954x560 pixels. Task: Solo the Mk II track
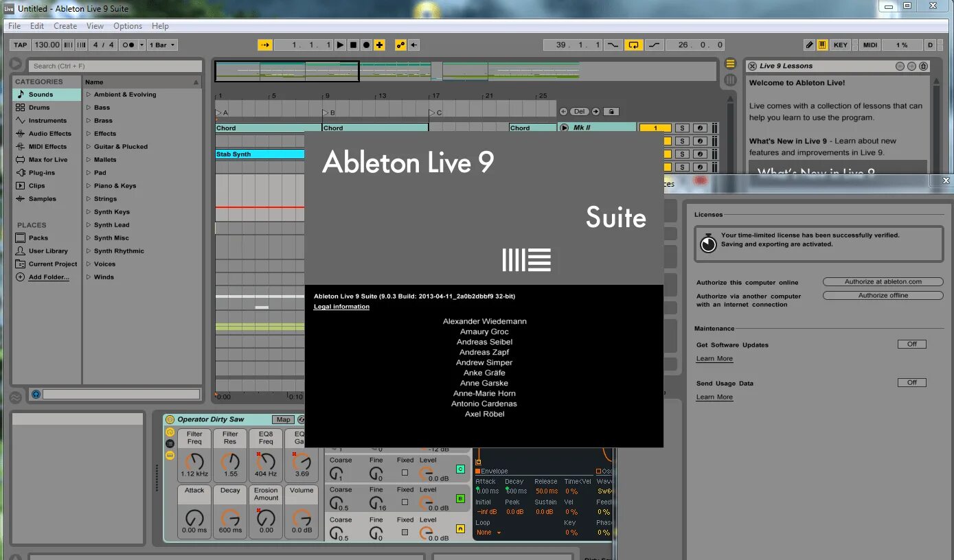(x=681, y=128)
